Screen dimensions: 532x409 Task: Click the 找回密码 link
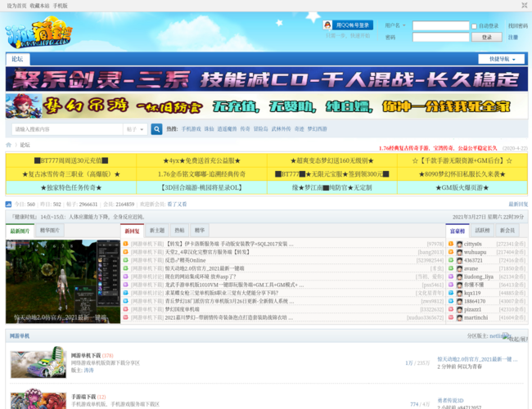point(518,26)
